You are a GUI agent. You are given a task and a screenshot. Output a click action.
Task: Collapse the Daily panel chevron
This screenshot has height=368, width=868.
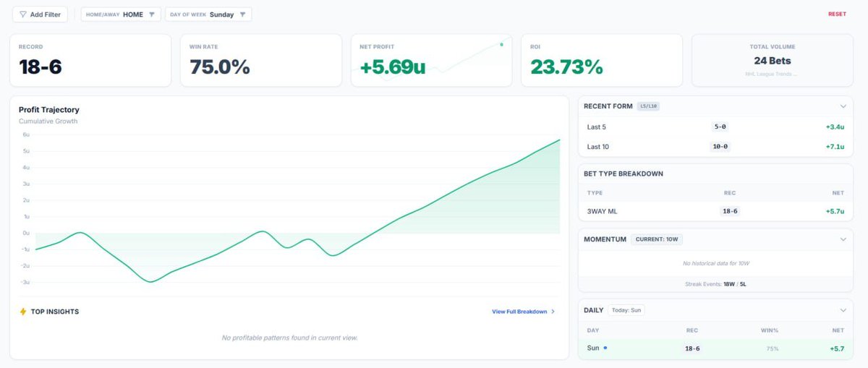(x=843, y=310)
